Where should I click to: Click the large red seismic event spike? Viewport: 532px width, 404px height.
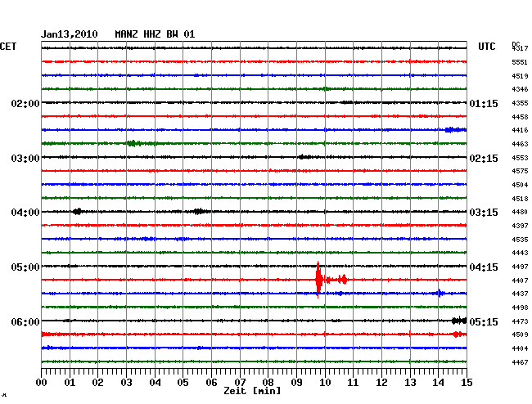coord(318,280)
